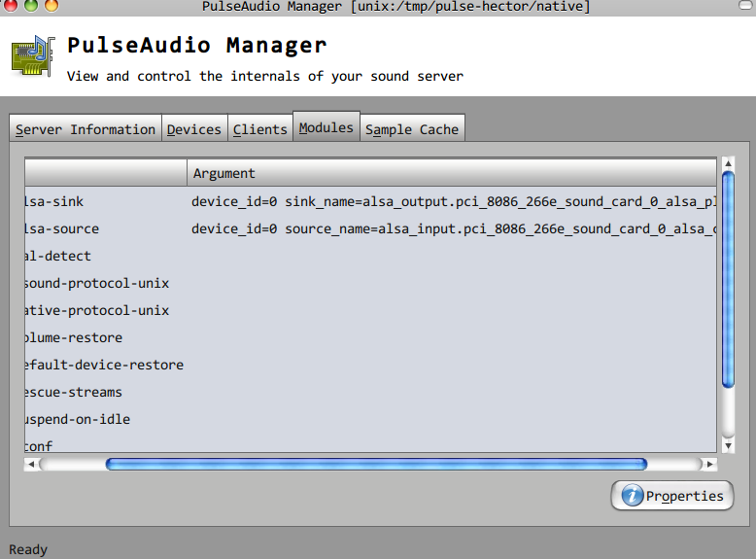Click the vertical scrollbar thumb
Viewport: 756px width, 559px height.
tap(728, 280)
